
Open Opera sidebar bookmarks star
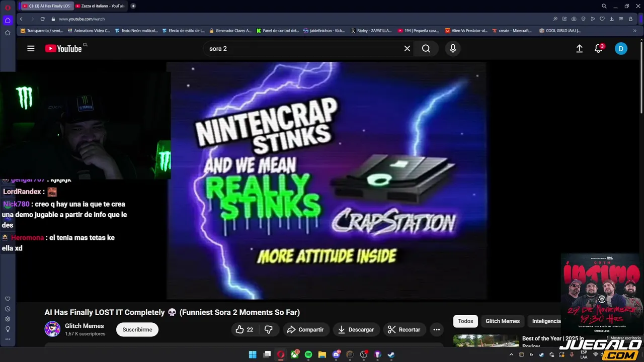click(x=8, y=33)
